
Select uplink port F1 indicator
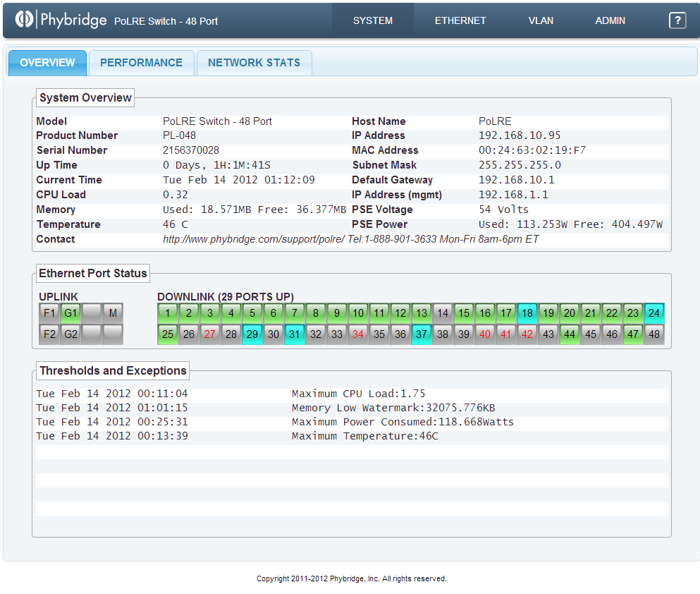[x=49, y=313]
